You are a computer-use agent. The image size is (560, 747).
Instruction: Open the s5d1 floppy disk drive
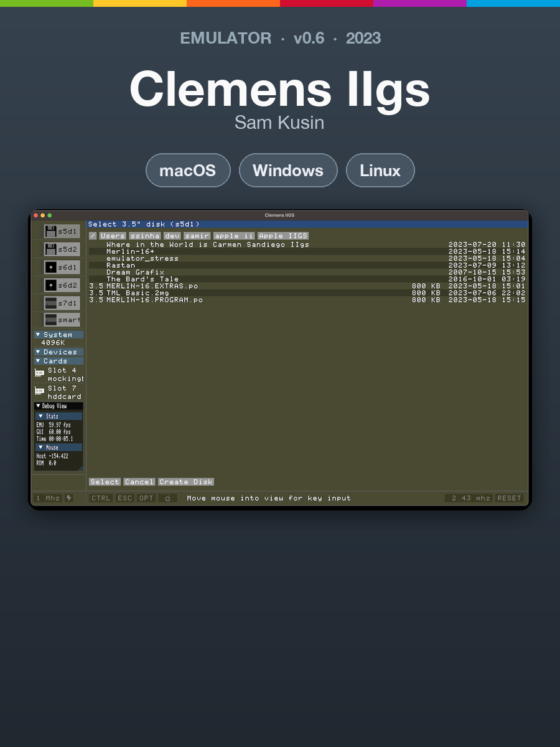(62, 232)
